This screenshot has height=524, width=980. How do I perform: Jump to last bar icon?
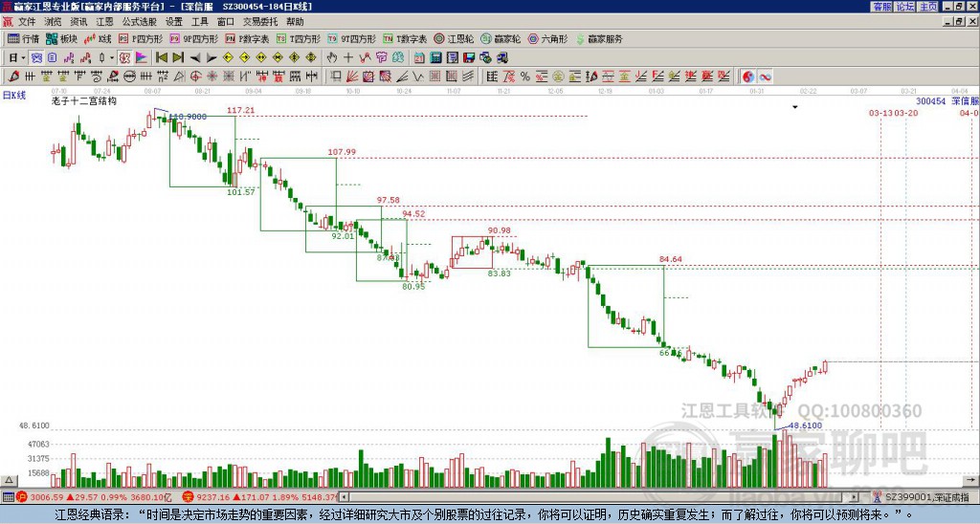(x=178, y=58)
